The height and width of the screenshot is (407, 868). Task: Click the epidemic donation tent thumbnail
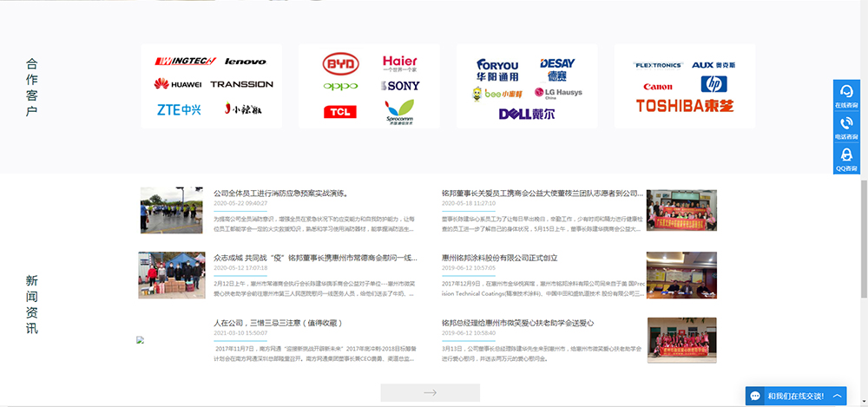point(172,275)
